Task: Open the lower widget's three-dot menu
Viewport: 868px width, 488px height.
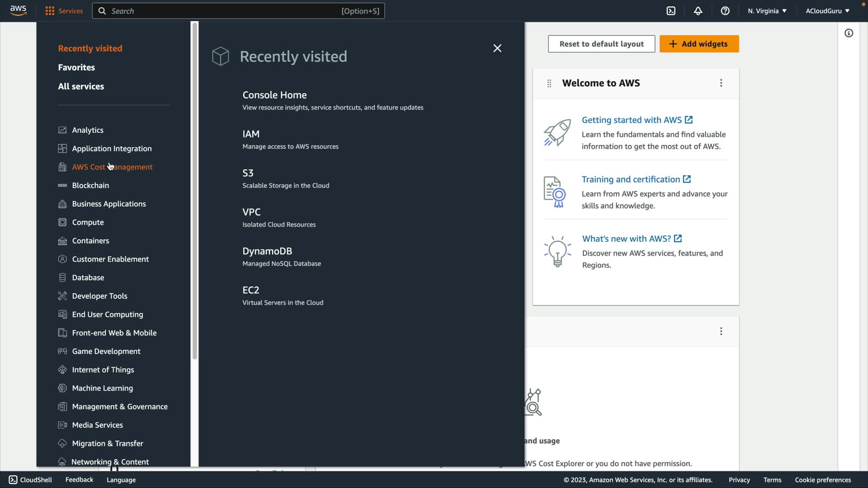Action: [721, 331]
